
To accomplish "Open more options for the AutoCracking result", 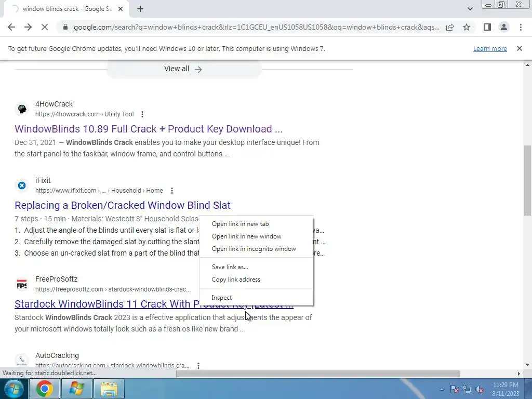I will click(x=198, y=365).
